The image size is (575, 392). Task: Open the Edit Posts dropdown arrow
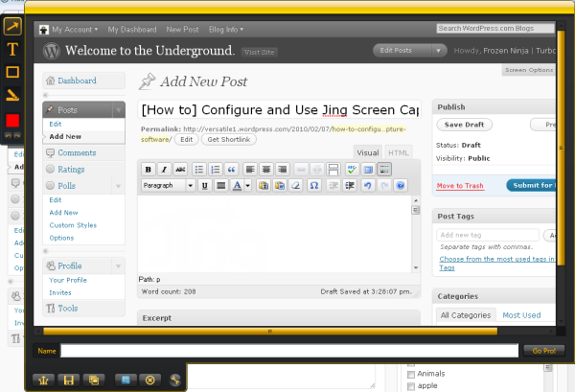(439, 51)
